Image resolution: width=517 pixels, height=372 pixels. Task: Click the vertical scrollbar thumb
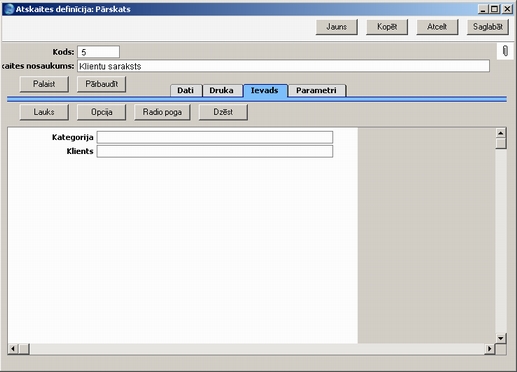coord(501,144)
